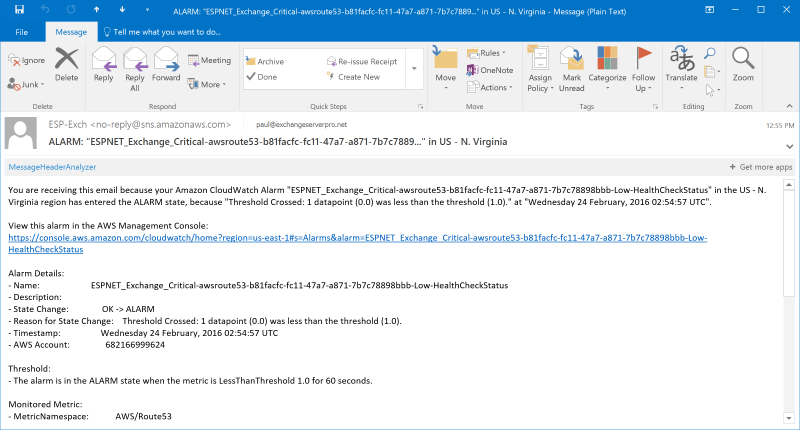The height and width of the screenshot is (430, 800).
Task: Click the Follow Up flag icon
Action: (x=643, y=58)
